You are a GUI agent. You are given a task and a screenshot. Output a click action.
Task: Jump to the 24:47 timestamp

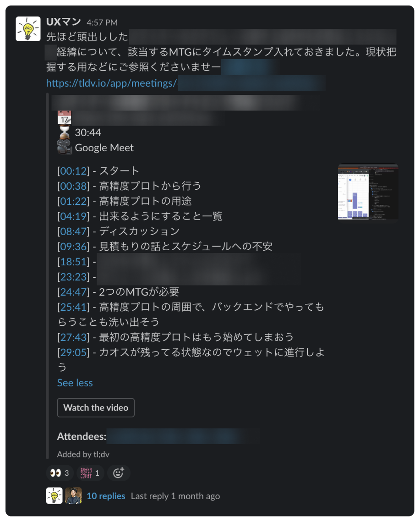pos(73,292)
